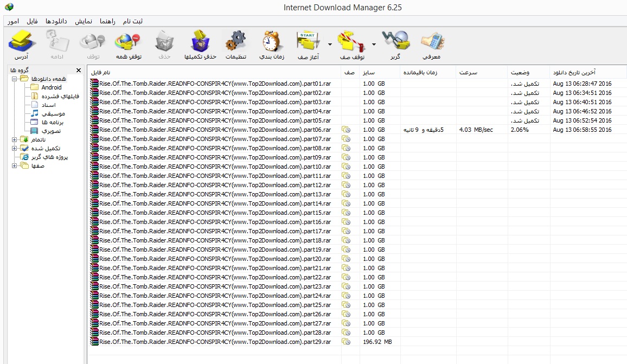Click the queue icon in the part29.rar row
The height and width of the screenshot is (364, 627).
[346, 342]
